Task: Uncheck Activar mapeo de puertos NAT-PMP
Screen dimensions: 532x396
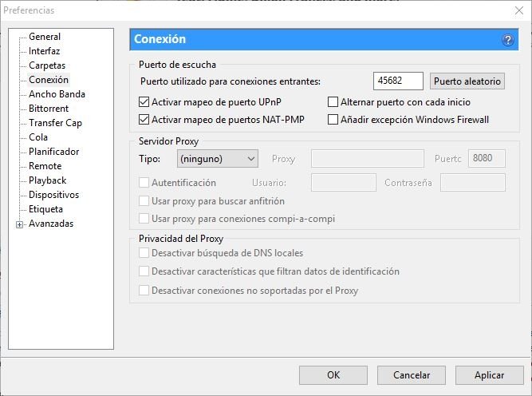Action: 144,120
